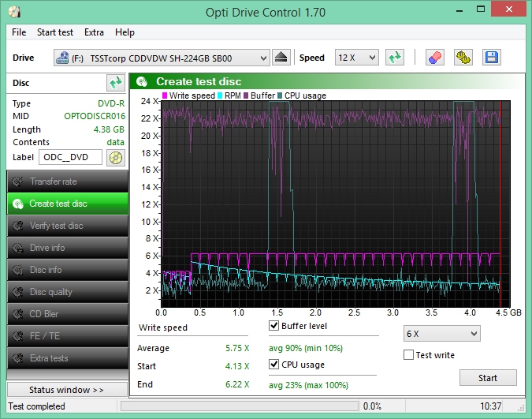Open the Start test menu

click(x=55, y=32)
